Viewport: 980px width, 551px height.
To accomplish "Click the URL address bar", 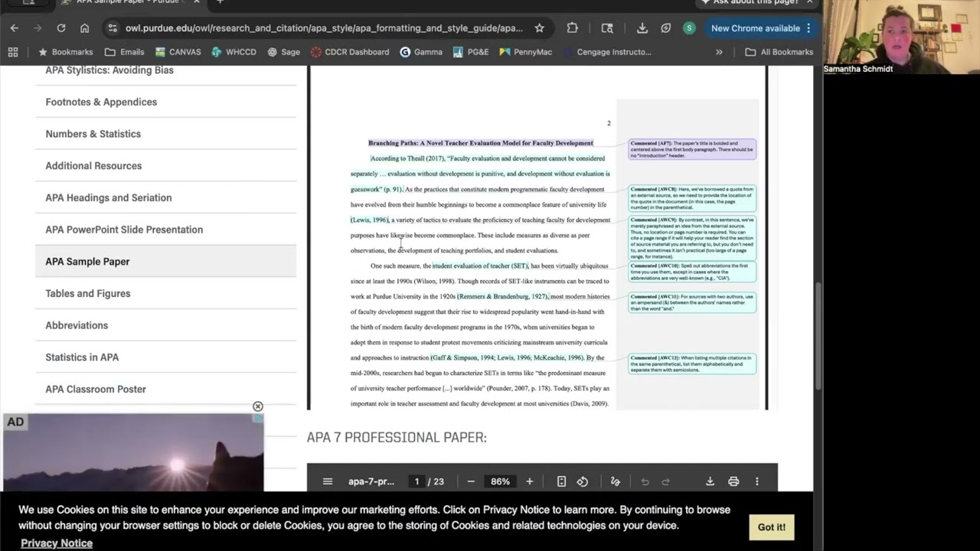I will click(324, 28).
